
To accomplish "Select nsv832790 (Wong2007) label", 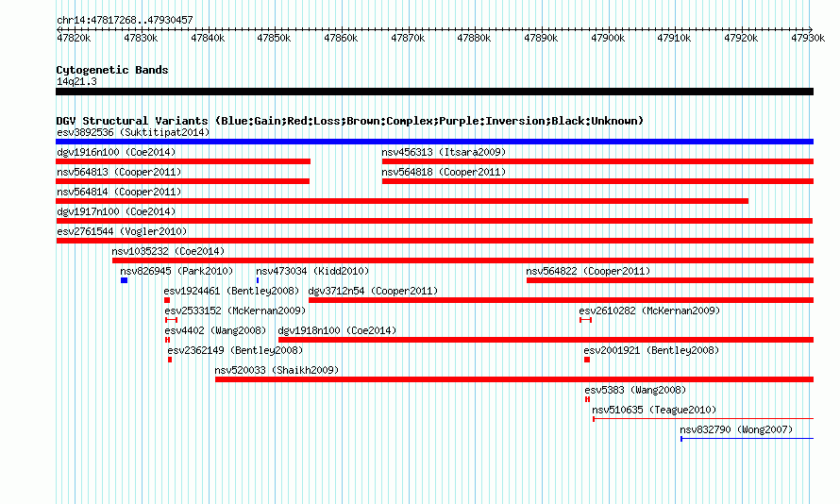I will [x=736, y=429].
